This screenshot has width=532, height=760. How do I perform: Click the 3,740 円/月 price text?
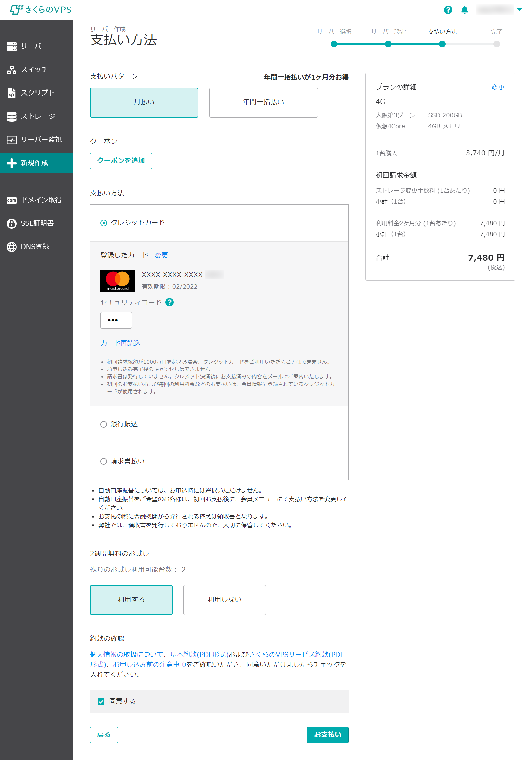coord(485,153)
